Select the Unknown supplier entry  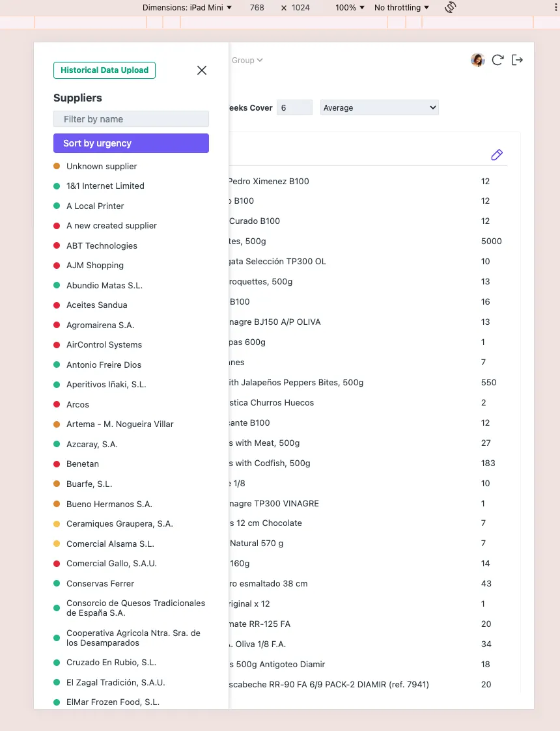coord(102,167)
